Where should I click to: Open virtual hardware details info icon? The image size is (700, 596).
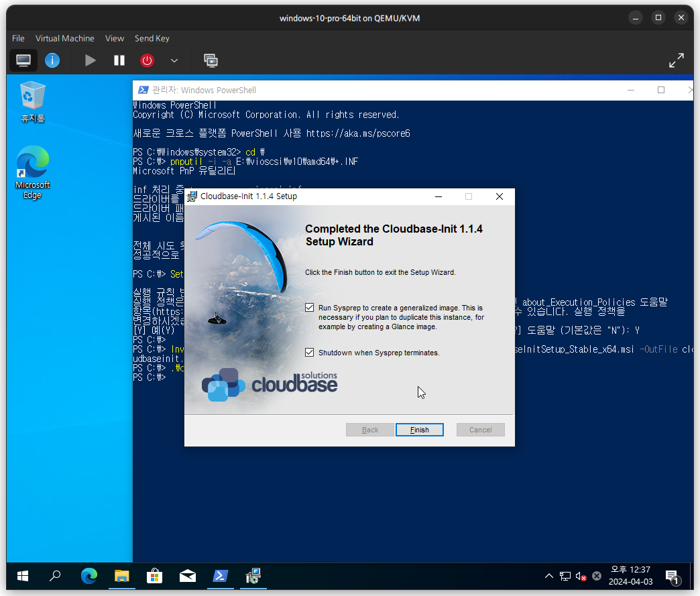point(52,60)
